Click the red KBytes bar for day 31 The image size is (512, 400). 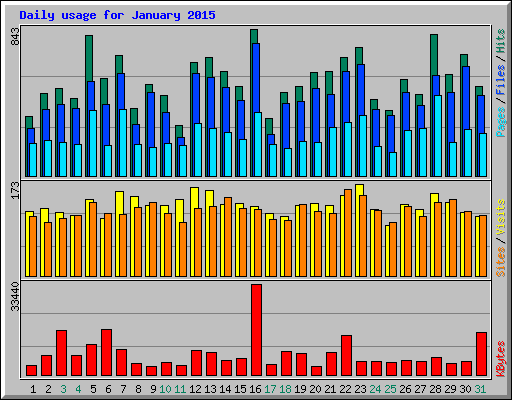click(481, 354)
